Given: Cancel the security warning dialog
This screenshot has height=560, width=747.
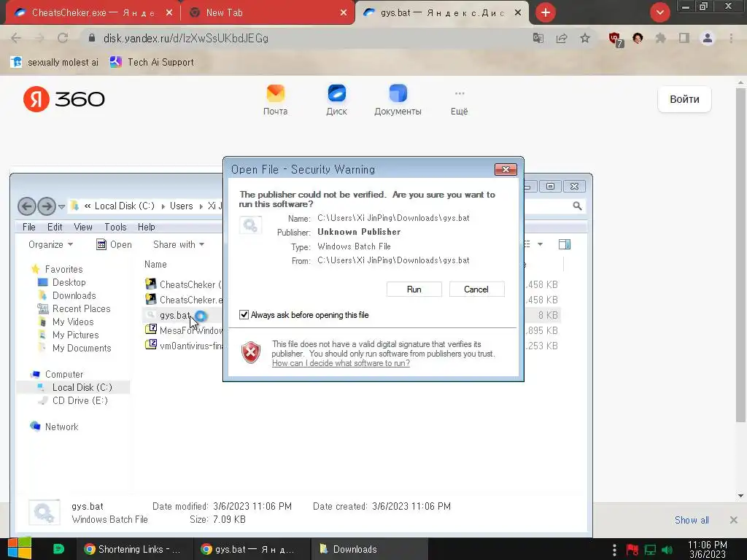Looking at the screenshot, I should click(x=476, y=289).
